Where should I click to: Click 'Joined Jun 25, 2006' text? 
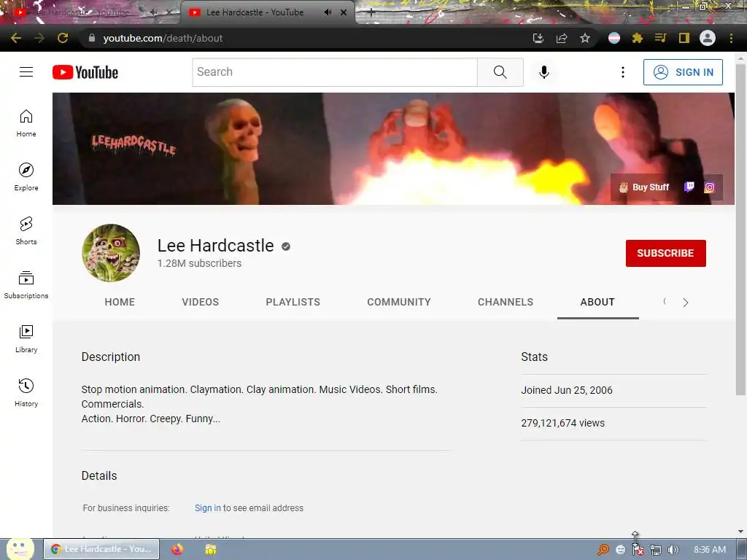[x=566, y=390]
